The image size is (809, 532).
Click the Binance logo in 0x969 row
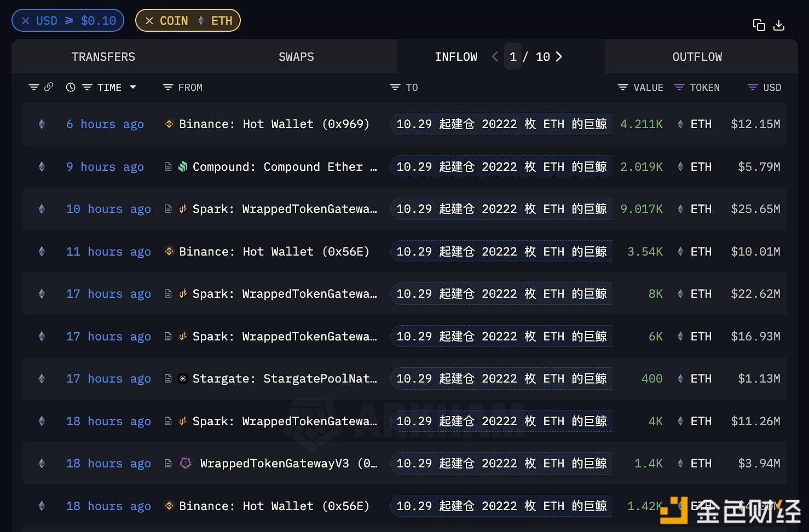[x=169, y=124]
